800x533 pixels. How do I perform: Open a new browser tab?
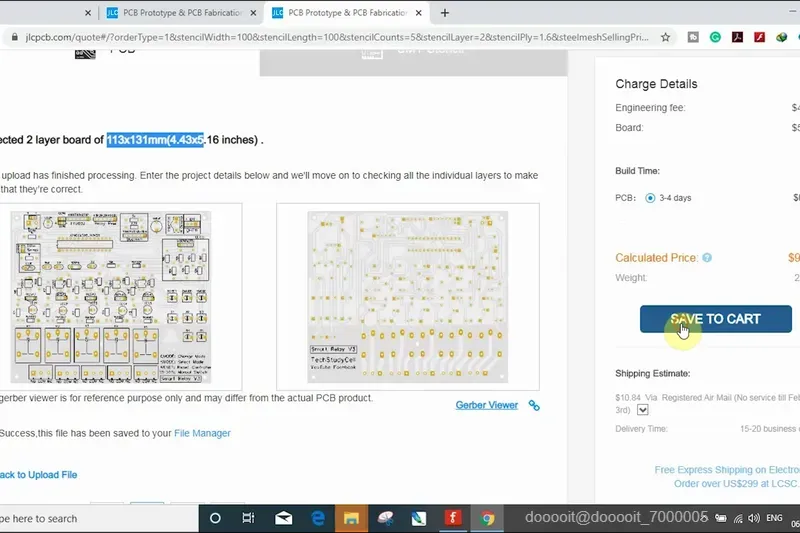(x=445, y=13)
